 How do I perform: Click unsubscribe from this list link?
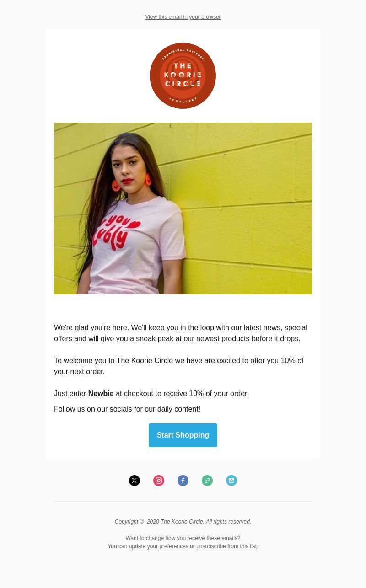click(226, 546)
